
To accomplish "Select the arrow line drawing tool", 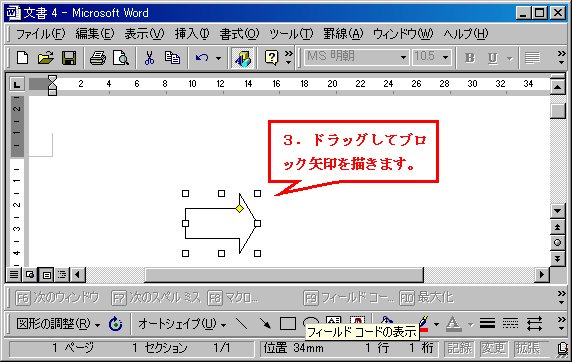I will [x=265, y=323].
